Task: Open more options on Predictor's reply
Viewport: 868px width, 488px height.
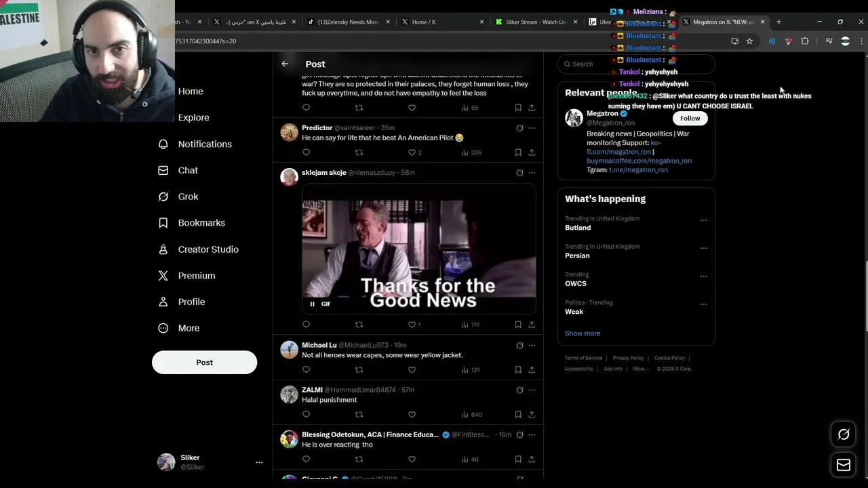Action: coord(532,128)
